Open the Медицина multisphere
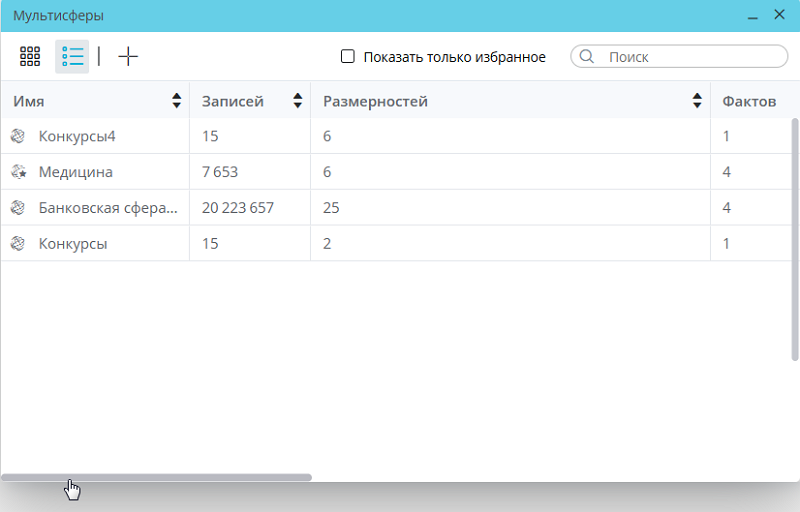The width and height of the screenshot is (800, 512). 76,172
